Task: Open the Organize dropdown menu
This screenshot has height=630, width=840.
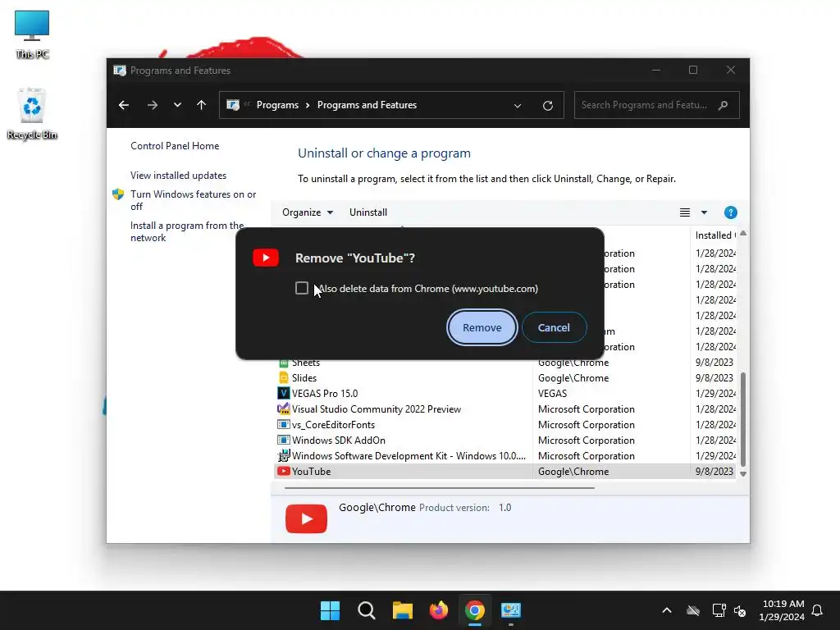Action: coord(308,212)
